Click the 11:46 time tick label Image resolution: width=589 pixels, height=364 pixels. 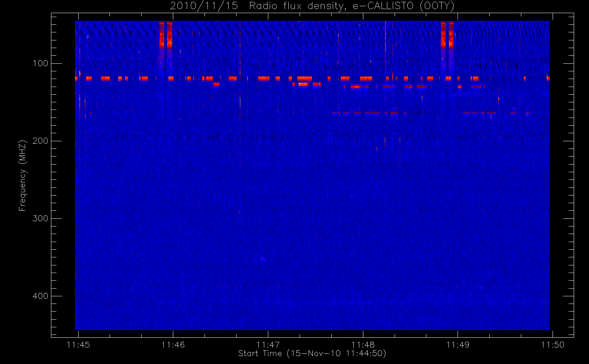[173, 345]
